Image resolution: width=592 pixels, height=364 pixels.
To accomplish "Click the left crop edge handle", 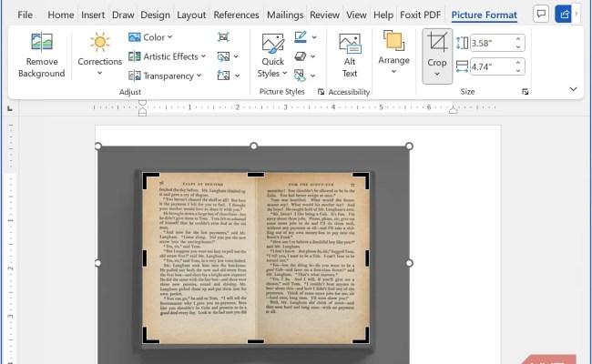I will [145, 258].
